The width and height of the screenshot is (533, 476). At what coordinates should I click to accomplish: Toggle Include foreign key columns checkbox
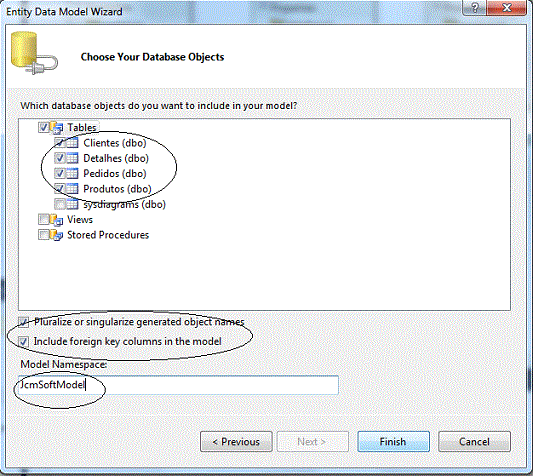(x=23, y=341)
